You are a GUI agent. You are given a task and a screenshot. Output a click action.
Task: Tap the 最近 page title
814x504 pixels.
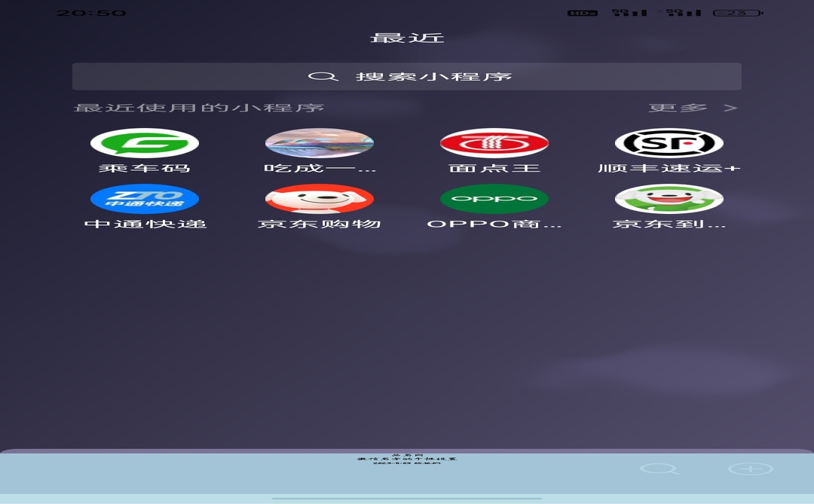tap(407, 38)
